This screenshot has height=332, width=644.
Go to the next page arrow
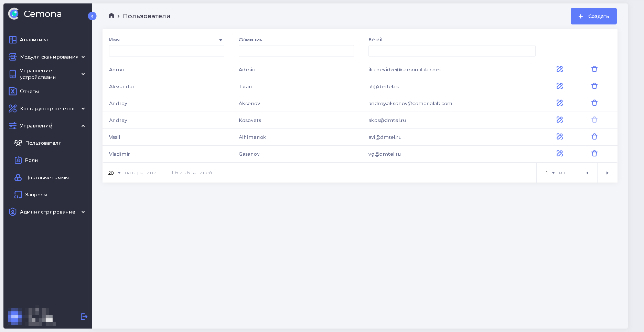pyautogui.click(x=607, y=173)
